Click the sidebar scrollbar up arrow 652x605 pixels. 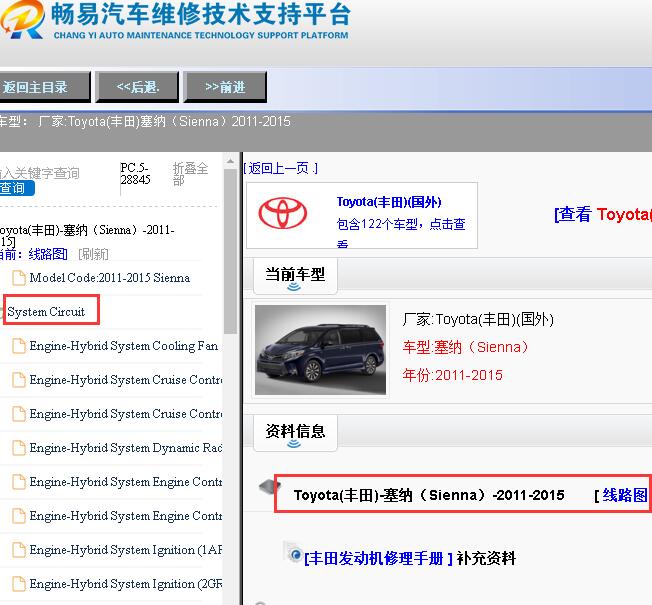tap(230, 161)
